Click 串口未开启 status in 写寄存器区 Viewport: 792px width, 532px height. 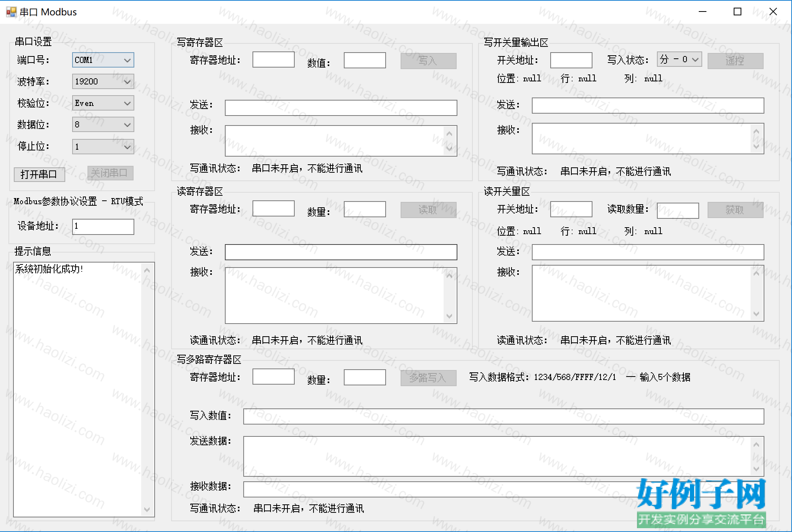(307, 169)
